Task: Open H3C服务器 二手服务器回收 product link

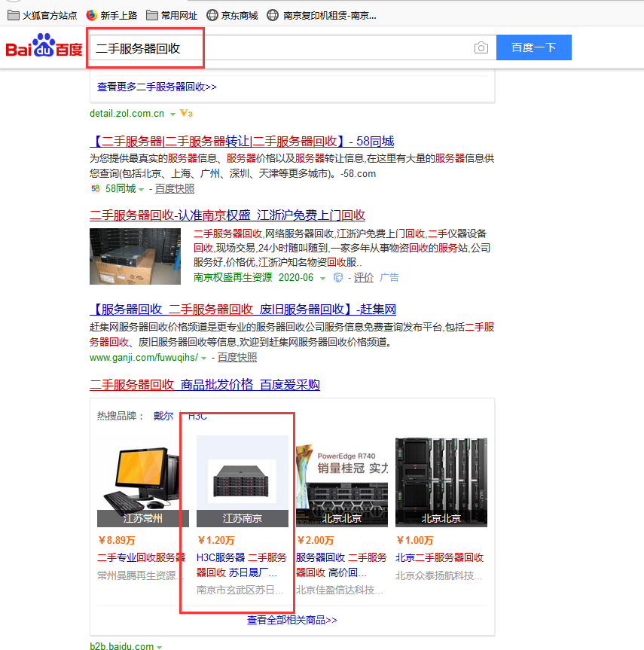Action: coord(242,565)
